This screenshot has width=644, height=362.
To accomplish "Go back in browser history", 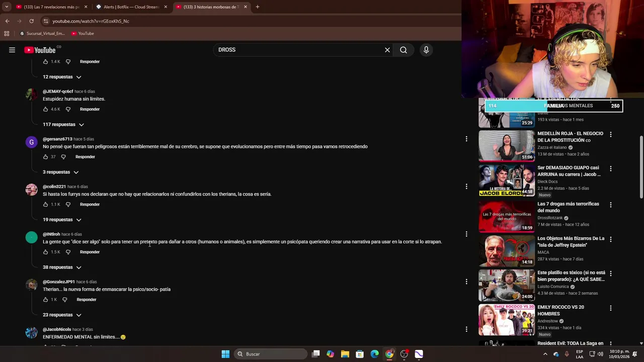I will tap(7, 21).
